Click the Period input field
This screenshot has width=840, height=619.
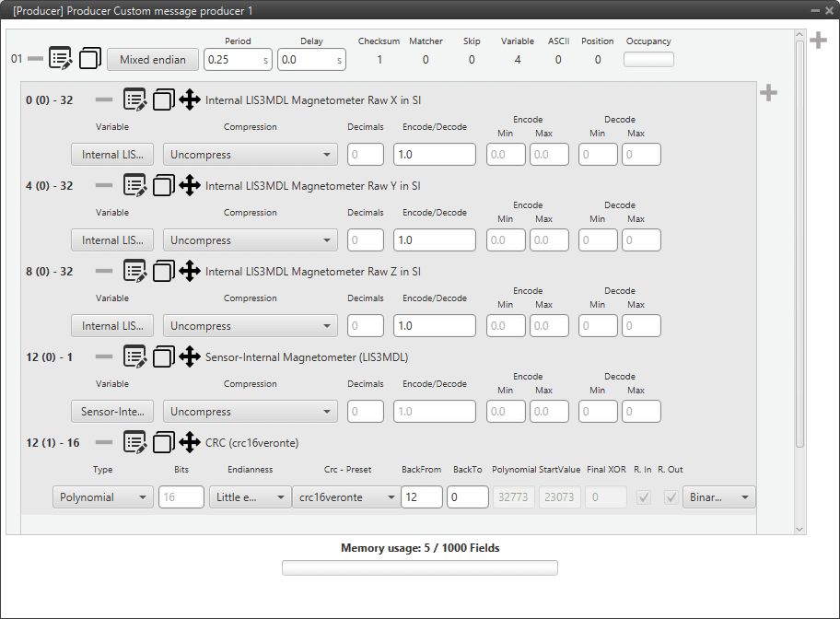(238, 60)
